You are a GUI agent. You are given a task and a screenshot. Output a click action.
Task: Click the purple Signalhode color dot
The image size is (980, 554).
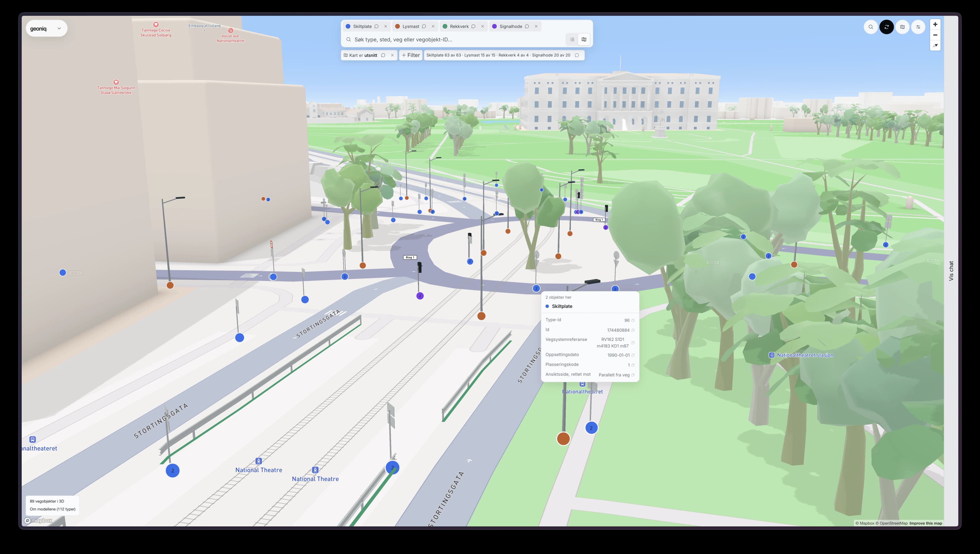tap(494, 26)
